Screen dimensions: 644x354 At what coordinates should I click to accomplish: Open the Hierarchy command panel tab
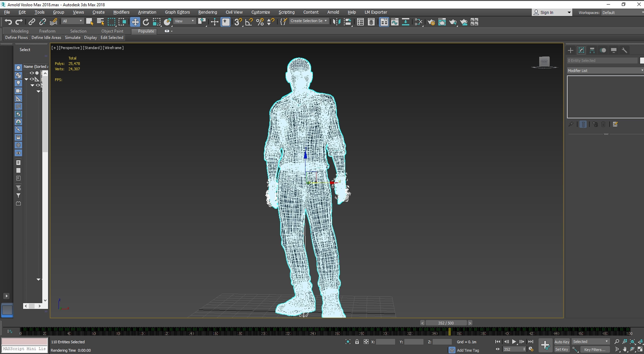(x=592, y=50)
